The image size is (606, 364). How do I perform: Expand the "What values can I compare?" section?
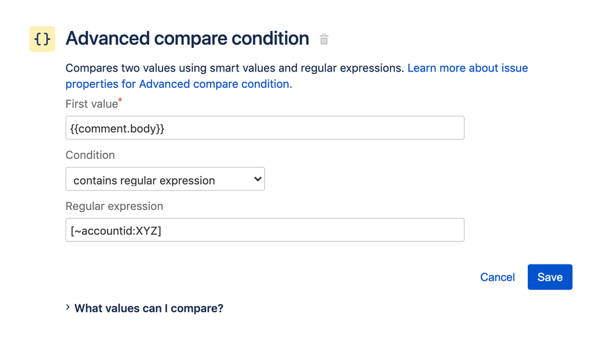tap(149, 308)
